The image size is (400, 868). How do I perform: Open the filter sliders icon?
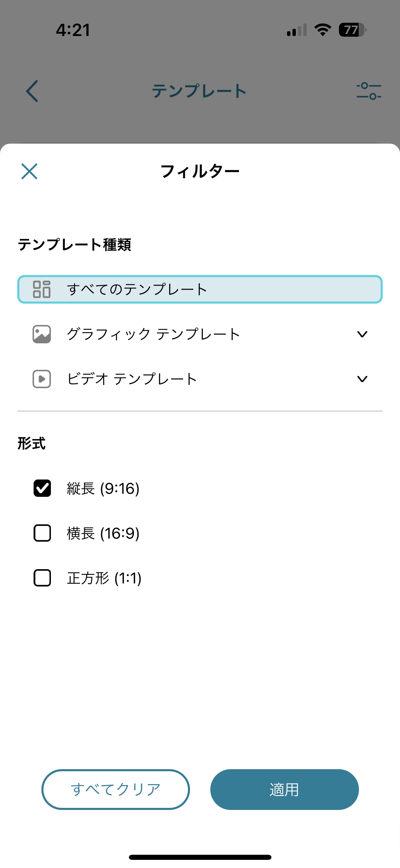pyautogui.click(x=369, y=91)
